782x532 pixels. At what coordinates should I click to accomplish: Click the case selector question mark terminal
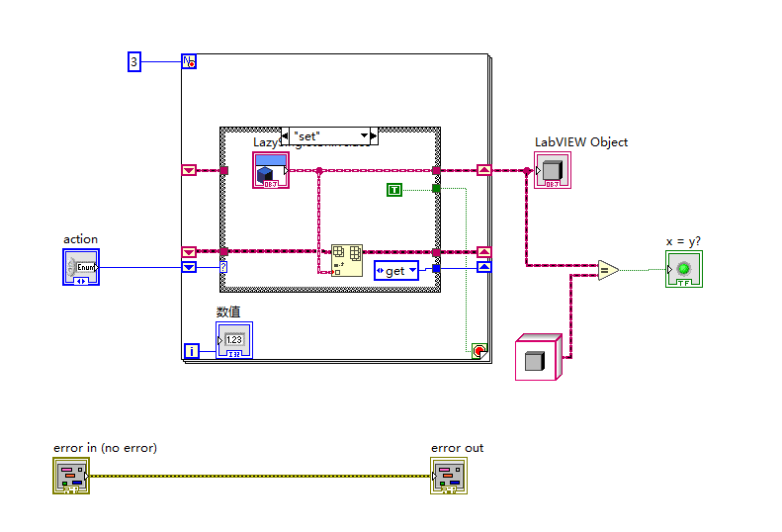[223, 267]
